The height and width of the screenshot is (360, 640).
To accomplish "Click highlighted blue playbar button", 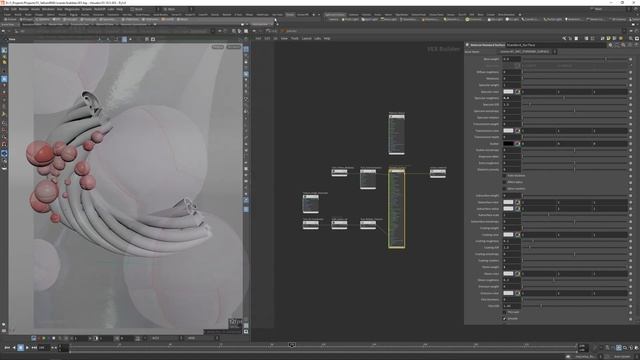I will click(x=20, y=347).
